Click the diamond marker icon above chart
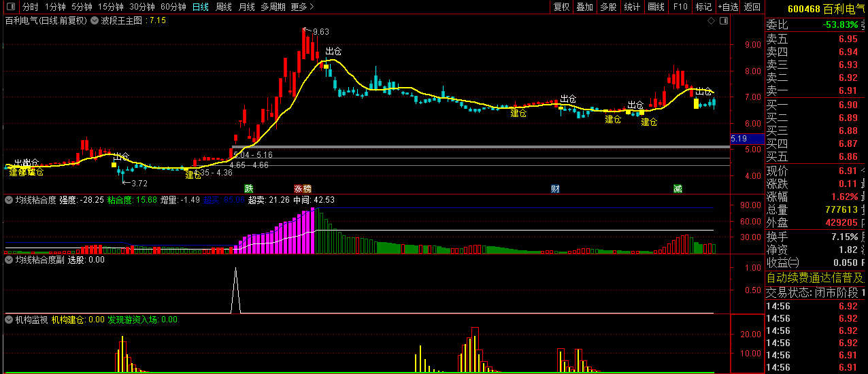The height and width of the screenshot is (374, 868). click(711, 21)
